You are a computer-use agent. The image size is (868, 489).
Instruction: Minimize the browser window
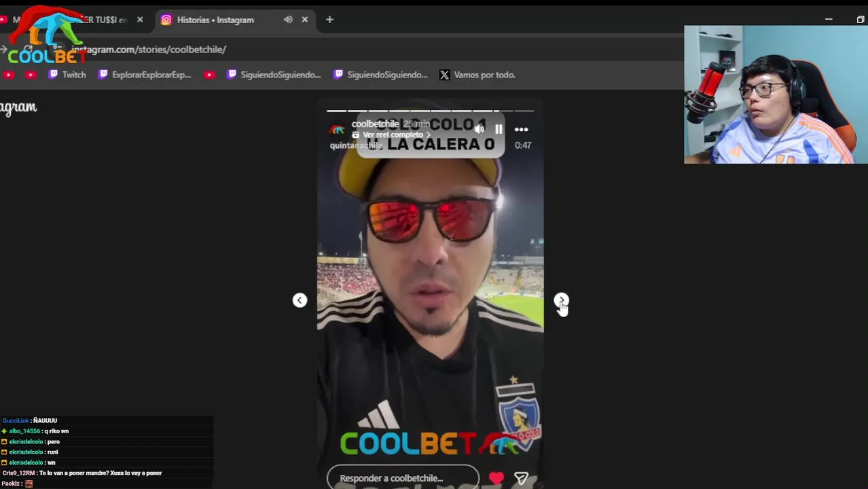[829, 20]
